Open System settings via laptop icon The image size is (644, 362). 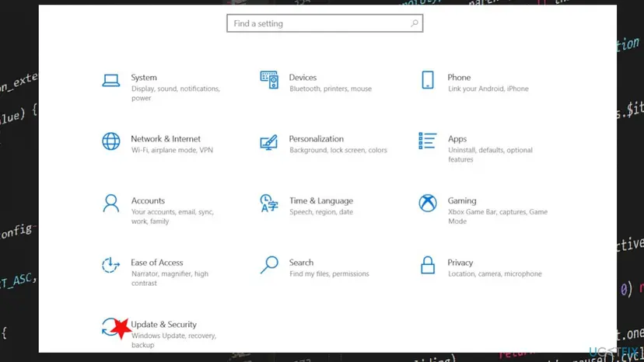point(111,81)
